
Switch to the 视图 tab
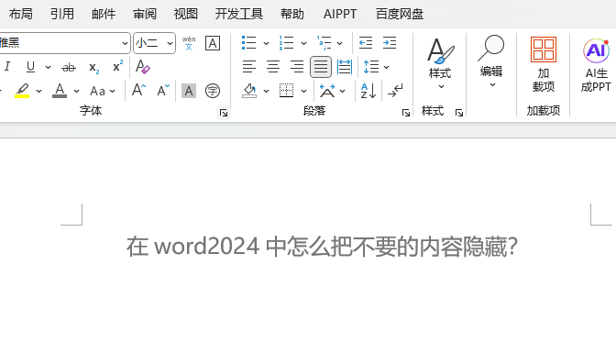pyautogui.click(x=186, y=14)
